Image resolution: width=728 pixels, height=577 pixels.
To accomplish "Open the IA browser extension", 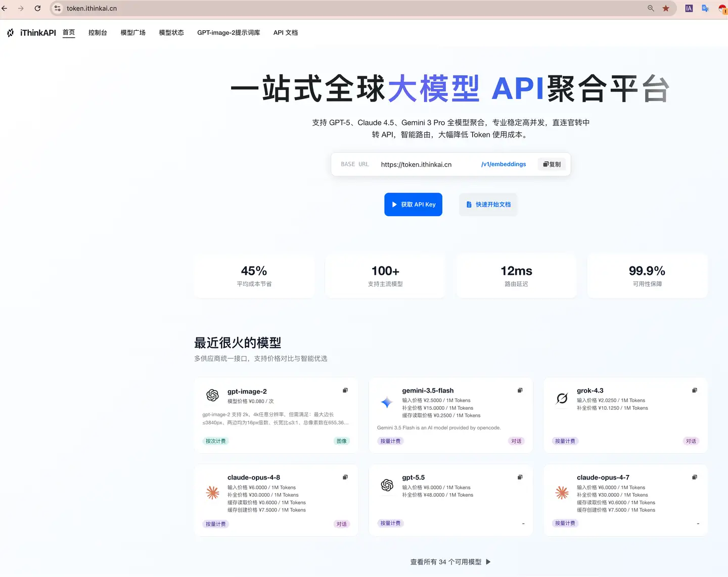I will point(689,9).
